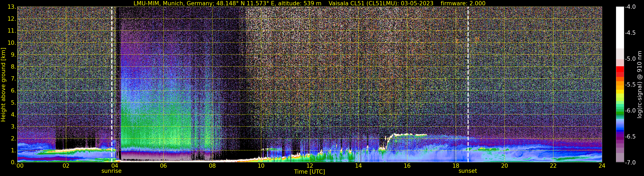Select the white dashed sunrise marker line
This screenshot has width=644, height=176.
point(111,85)
